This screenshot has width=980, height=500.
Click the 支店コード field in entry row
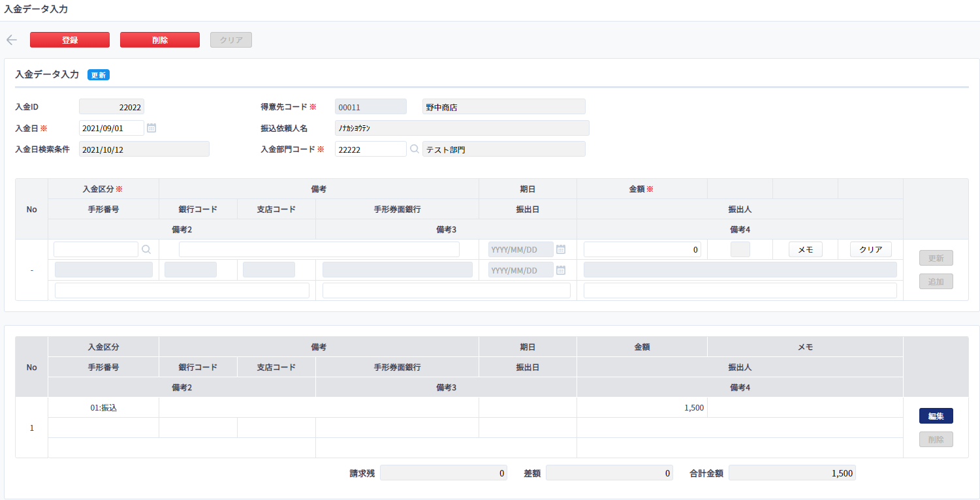click(x=269, y=270)
